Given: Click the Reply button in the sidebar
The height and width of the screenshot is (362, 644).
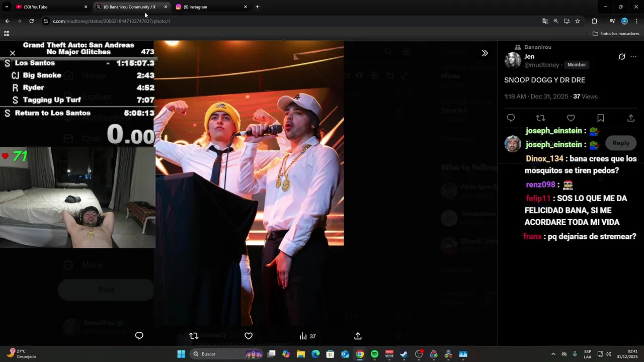Looking at the screenshot, I should [621, 143].
